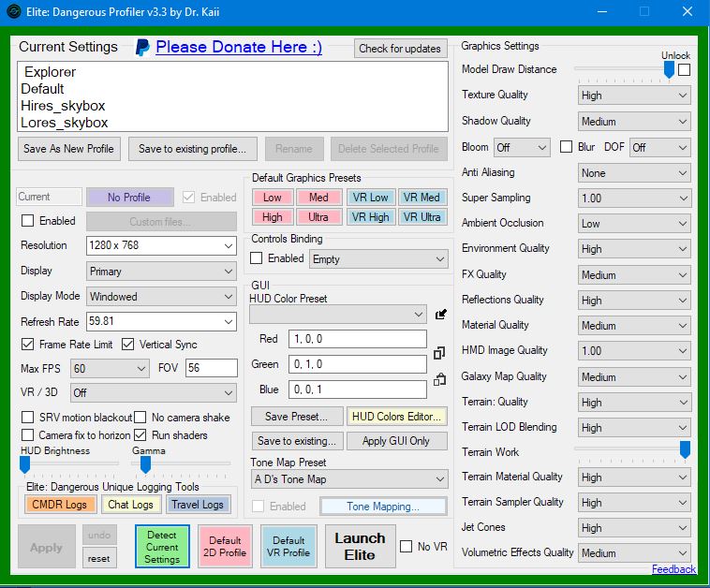Screen dimensions: 710x588
Task: Open Travel Logs
Action: tap(198, 505)
